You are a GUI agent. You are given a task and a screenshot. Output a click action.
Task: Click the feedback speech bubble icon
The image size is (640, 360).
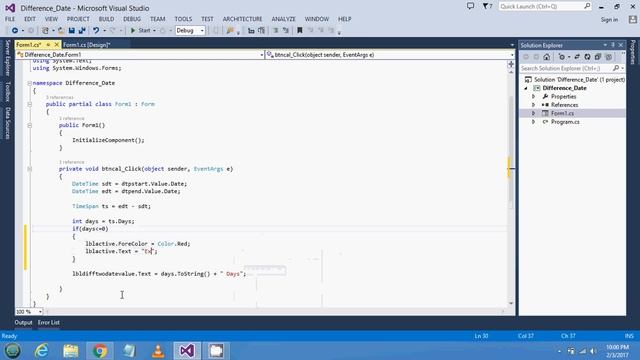coord(471,6)
